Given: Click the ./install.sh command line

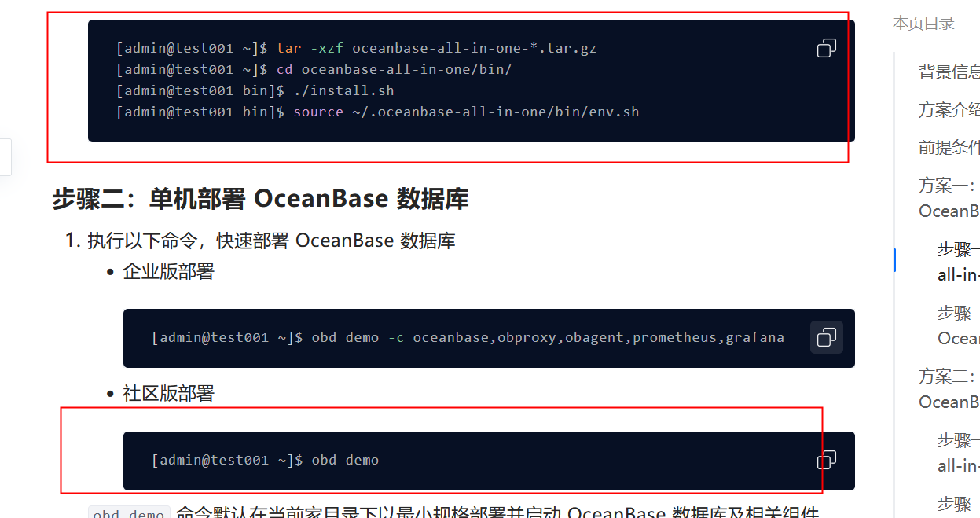Looking at the screenshot, I should point(255,90).
